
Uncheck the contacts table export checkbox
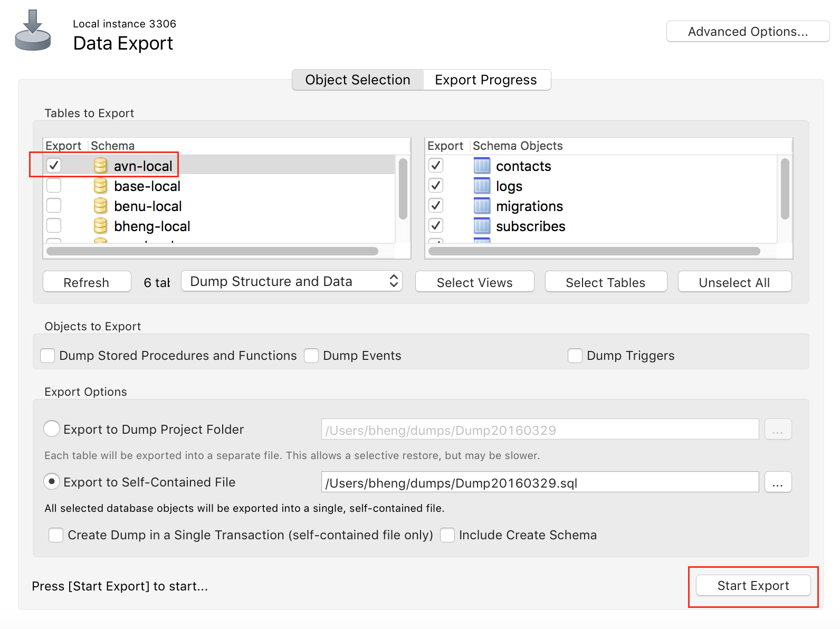tap(436, 165)
